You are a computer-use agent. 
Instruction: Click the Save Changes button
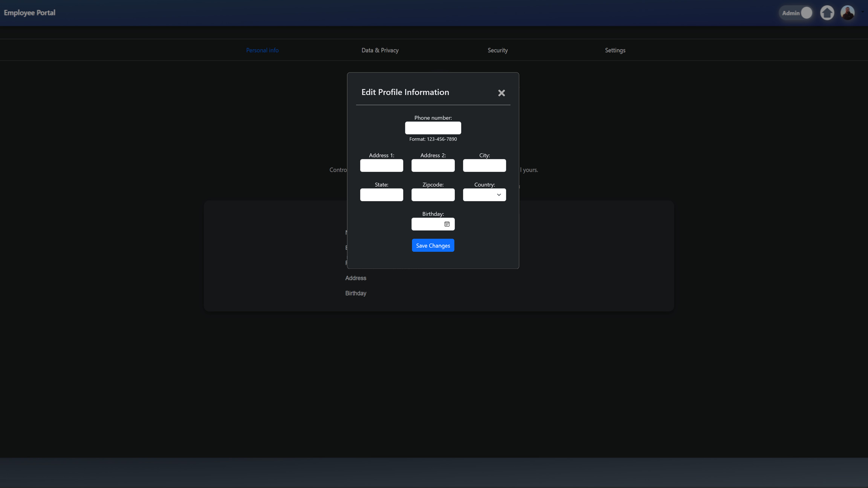[x=433, y=246]
